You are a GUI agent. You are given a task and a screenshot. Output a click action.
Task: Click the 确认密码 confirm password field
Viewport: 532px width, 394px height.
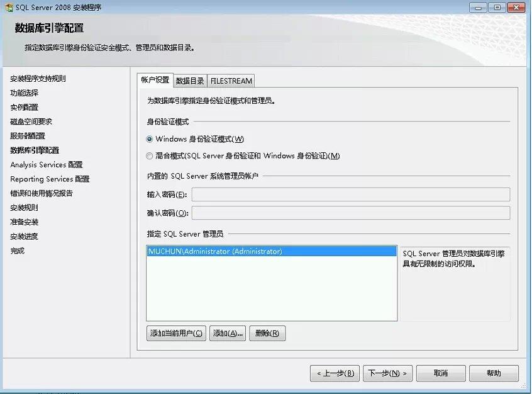351,213
